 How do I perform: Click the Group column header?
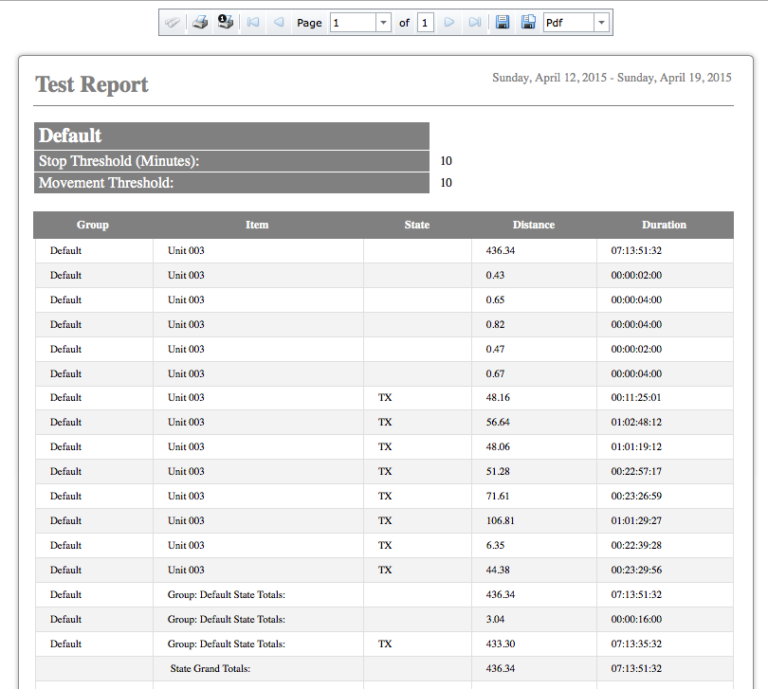tap(93, 225)
